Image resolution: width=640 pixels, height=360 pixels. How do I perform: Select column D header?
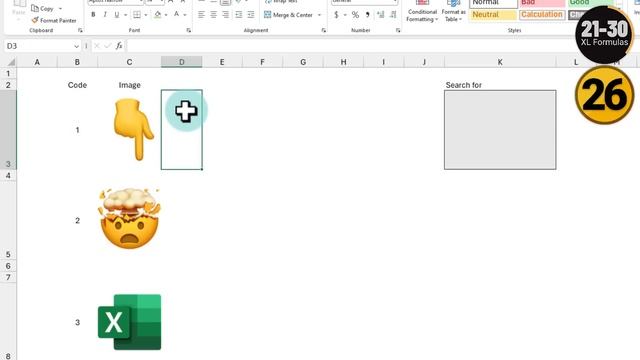tap(182, 62)
